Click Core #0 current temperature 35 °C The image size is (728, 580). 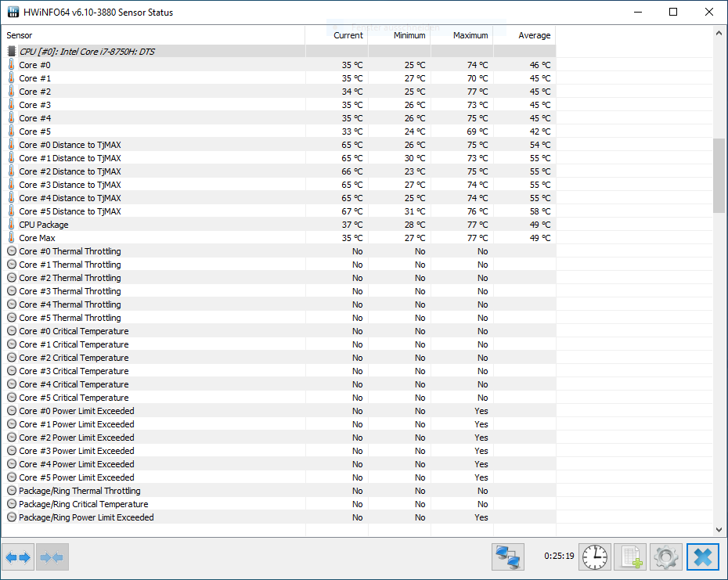click(x=352, y=65)
